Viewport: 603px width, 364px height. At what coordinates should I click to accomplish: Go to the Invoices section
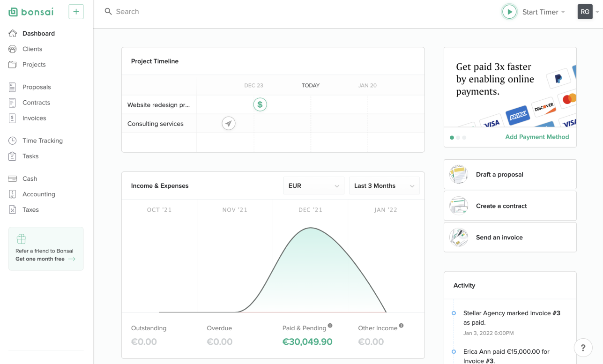point(34,118)
